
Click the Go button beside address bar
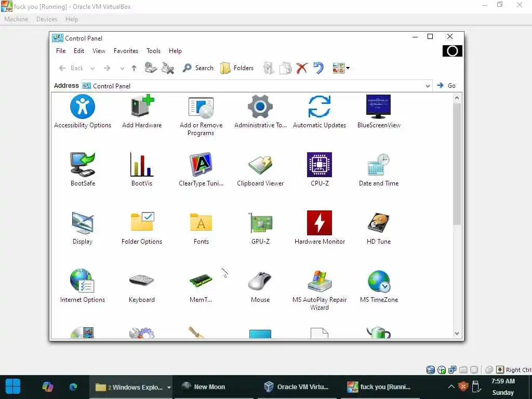(446, 86)
